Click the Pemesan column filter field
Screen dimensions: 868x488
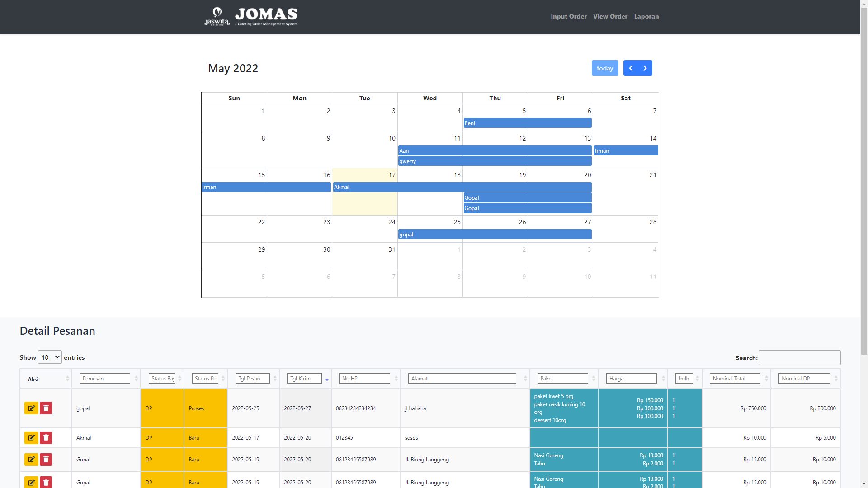104,379
